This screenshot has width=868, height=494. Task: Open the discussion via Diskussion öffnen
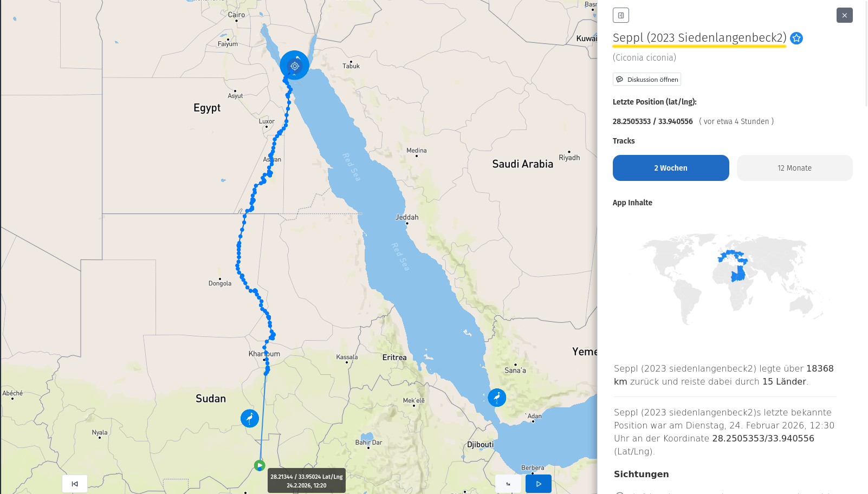click(647, 80)
